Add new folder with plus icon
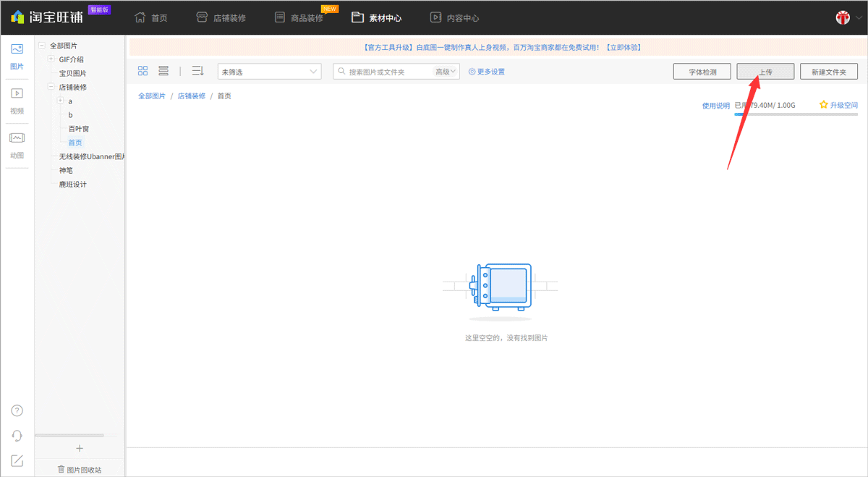This screenshot has height=477, width=868. point(80,448)
